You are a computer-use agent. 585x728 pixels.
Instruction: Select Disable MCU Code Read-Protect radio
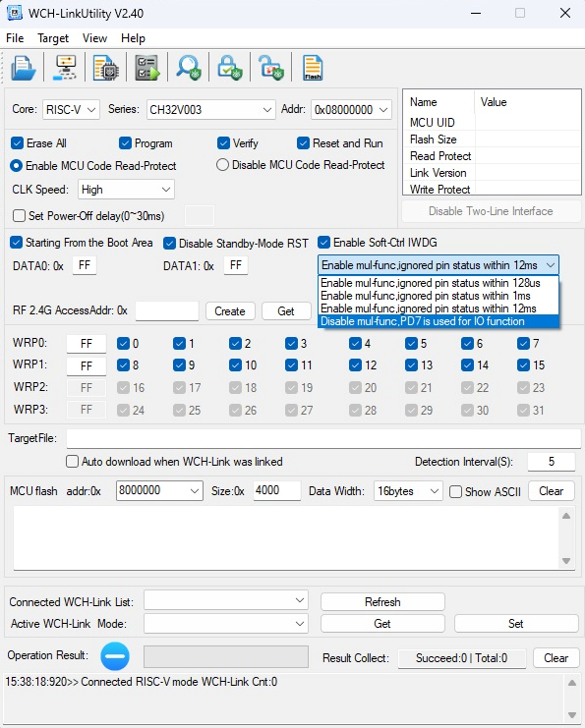coord(222,165)
